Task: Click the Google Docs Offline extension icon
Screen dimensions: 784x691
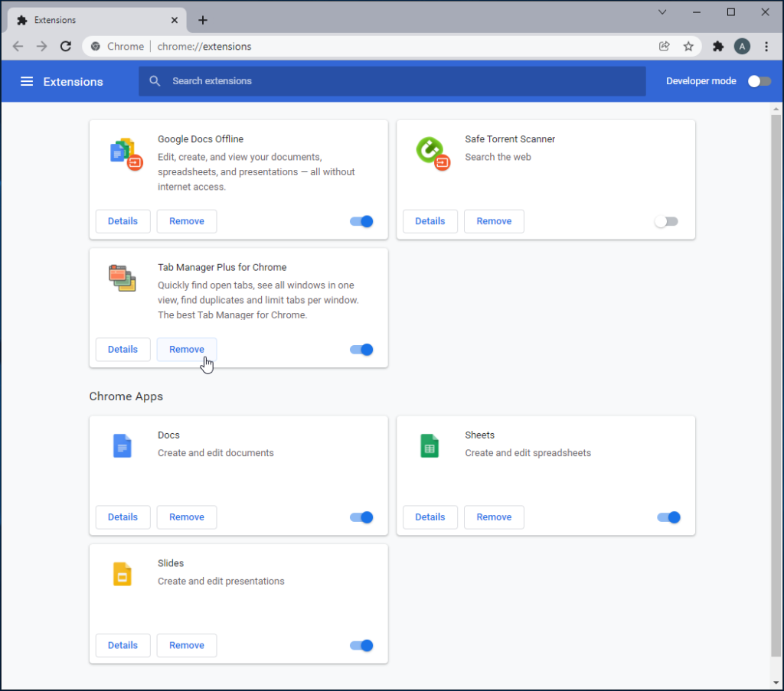Action: tap(124, 153)
